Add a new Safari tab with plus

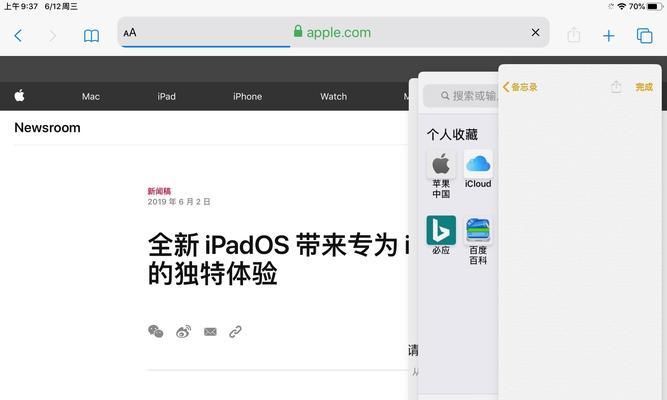coord(609,36)
